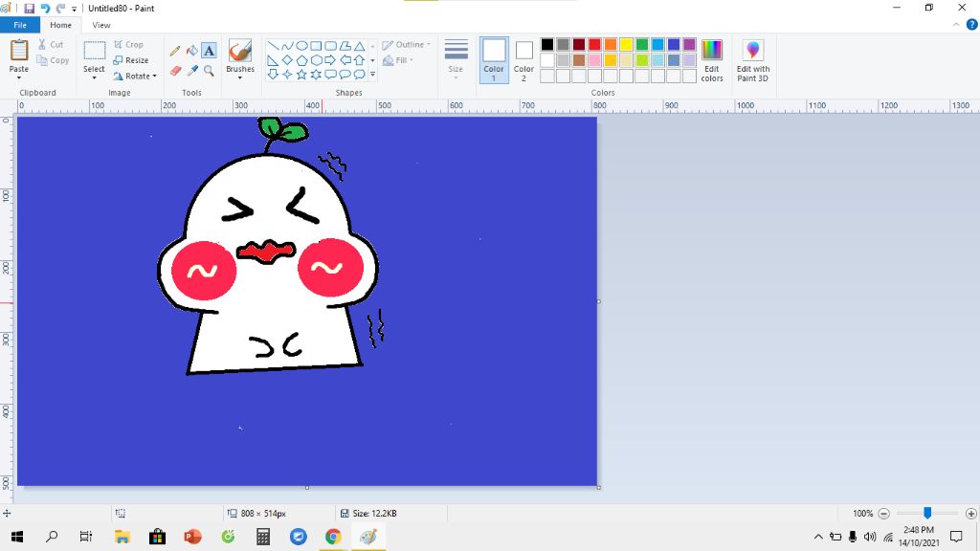The width and height of the screenshot is (980, 551).
Task: Open the Paste dropdown arrow
Action: pyautogui.click(x=19, y=78)
